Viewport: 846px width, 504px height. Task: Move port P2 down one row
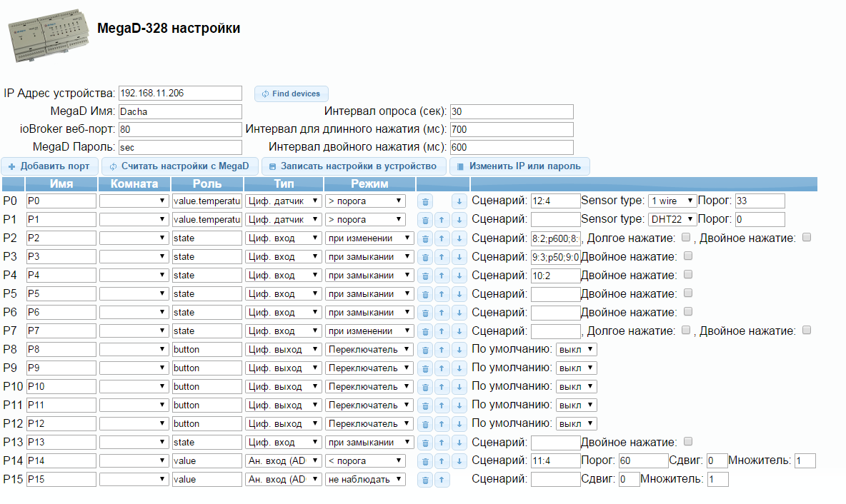[459, 239]
